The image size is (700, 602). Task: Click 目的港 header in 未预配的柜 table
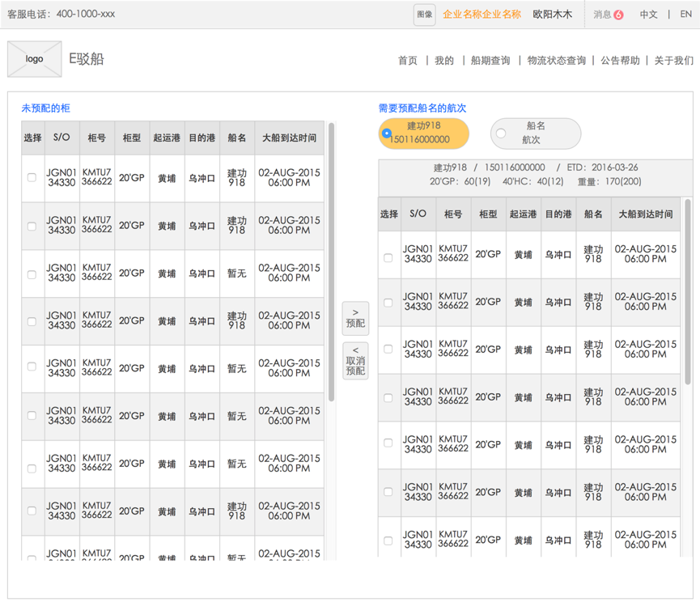[x=202, y=138]
